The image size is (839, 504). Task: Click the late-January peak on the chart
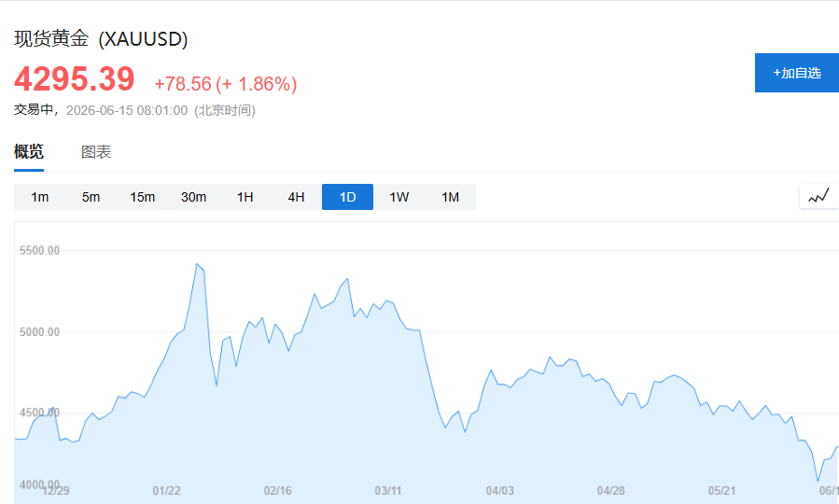197,264
